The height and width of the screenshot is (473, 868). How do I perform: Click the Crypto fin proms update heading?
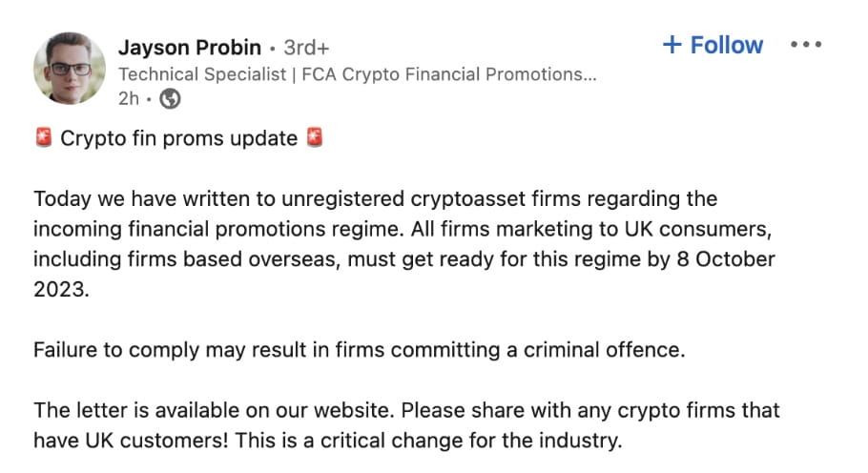click(179, 138)
